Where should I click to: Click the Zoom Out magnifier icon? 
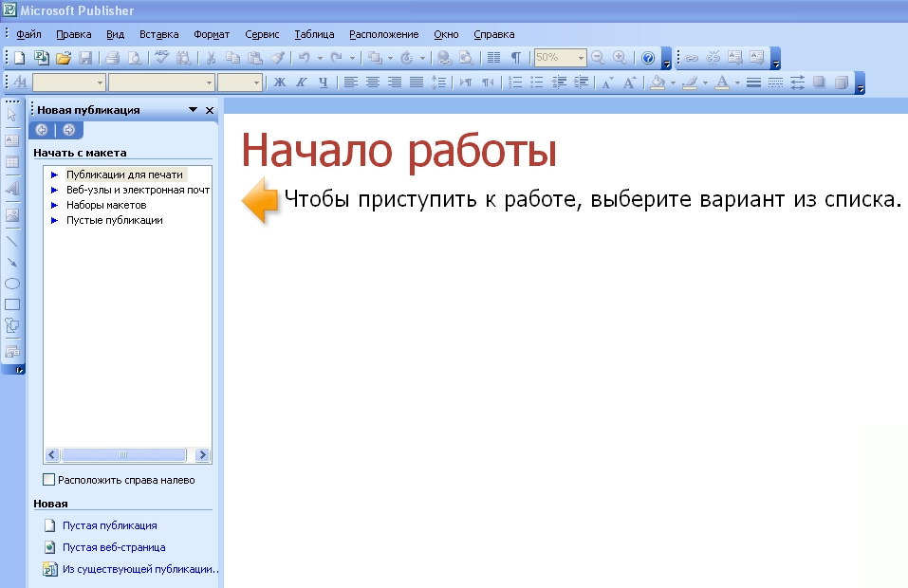tap(598, 57)
